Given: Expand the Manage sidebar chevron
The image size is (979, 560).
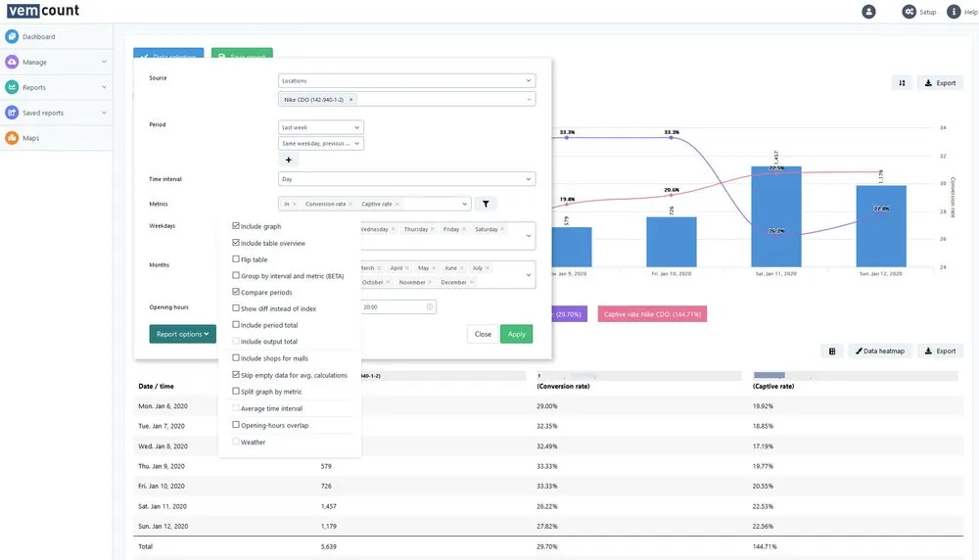Looking at the screenshot, I should 104,62.
